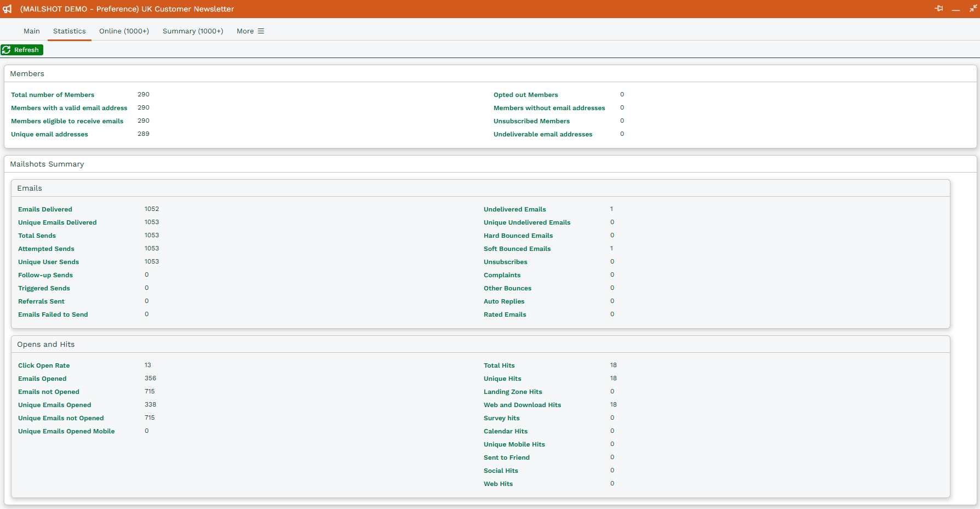This screenshot has width=980, height=509.
Task: Click the Opens and Hits section header
Action: 46,345
